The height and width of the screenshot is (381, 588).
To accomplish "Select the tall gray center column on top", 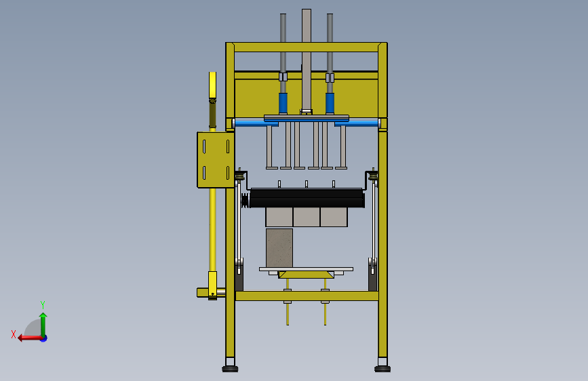I will pos(307,60).
